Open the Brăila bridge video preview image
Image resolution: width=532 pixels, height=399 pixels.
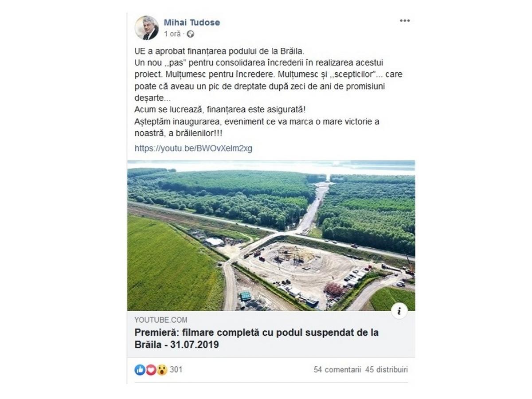[x=271, y=235]
